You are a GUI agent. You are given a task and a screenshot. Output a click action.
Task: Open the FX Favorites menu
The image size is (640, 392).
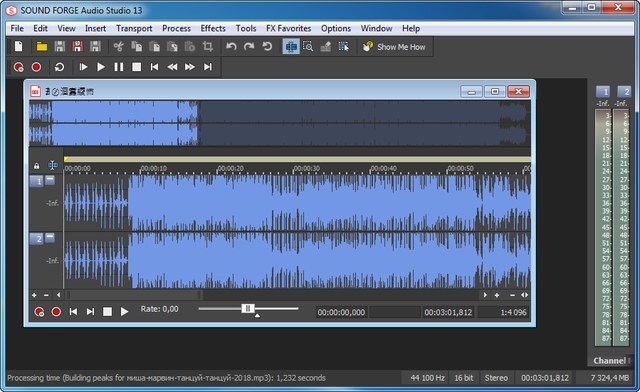coord(289,28)
